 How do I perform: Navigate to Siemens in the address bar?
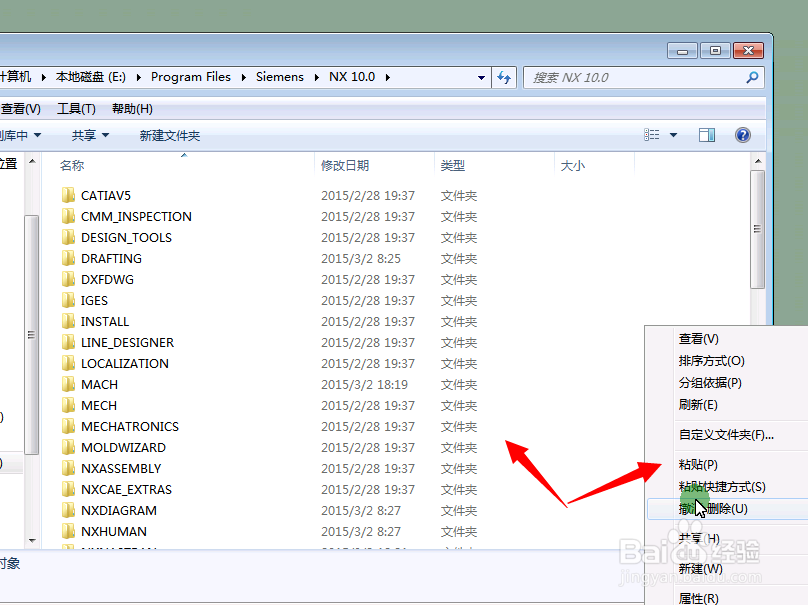pos(280,77)
